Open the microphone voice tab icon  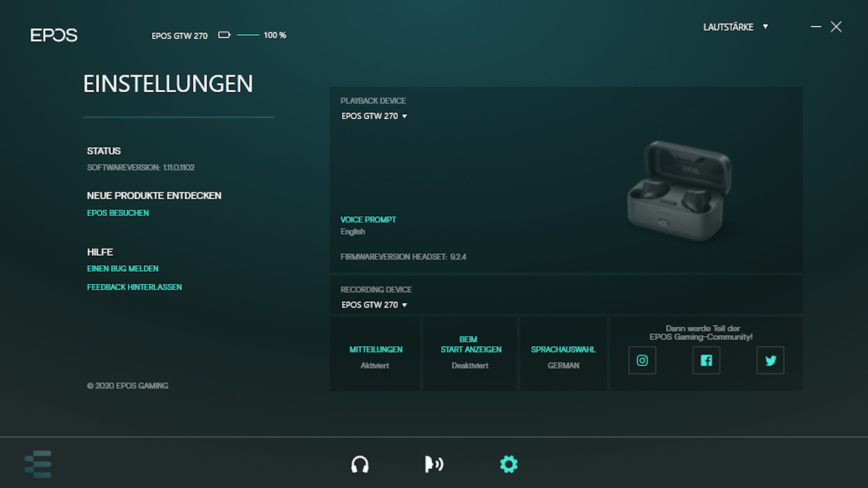(x=434, y=464)
